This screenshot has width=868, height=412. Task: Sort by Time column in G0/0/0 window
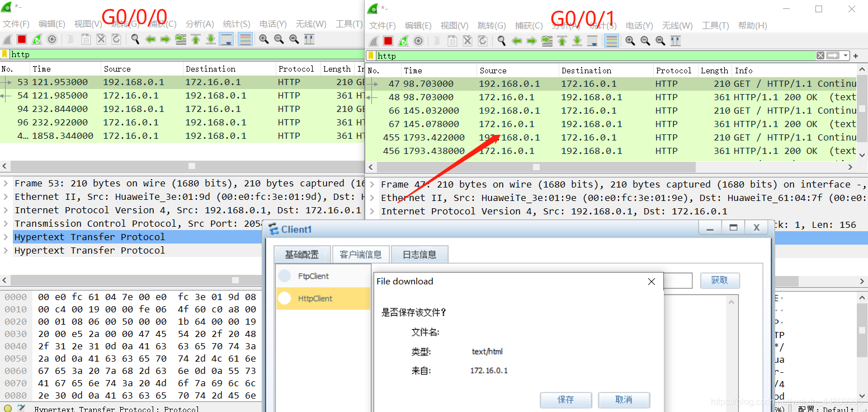[x=65, y=69]
